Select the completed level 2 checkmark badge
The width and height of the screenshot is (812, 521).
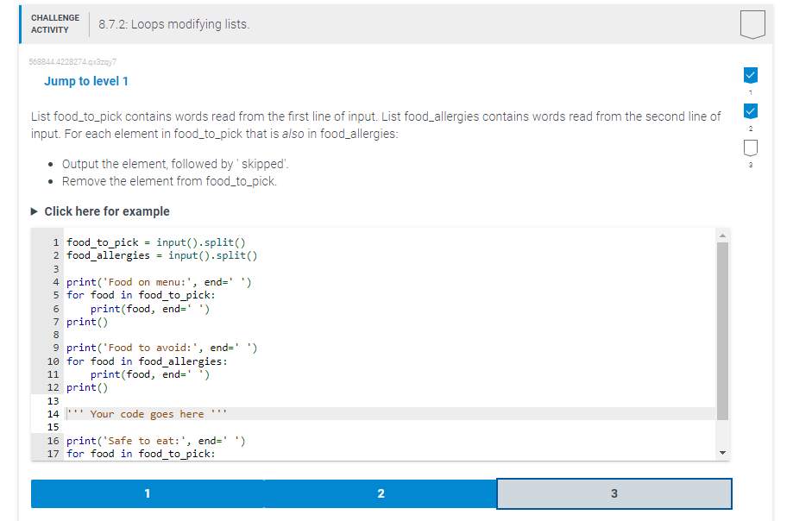coord(751,111)
